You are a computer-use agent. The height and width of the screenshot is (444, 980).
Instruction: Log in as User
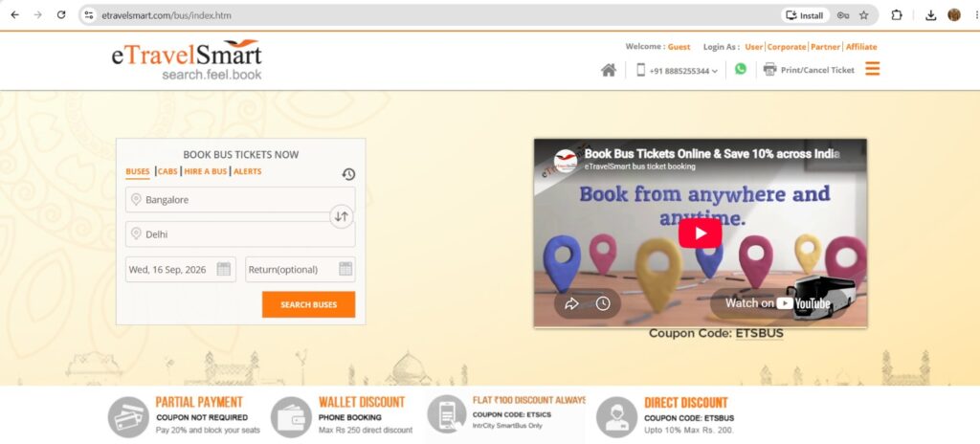click(754, 47)
